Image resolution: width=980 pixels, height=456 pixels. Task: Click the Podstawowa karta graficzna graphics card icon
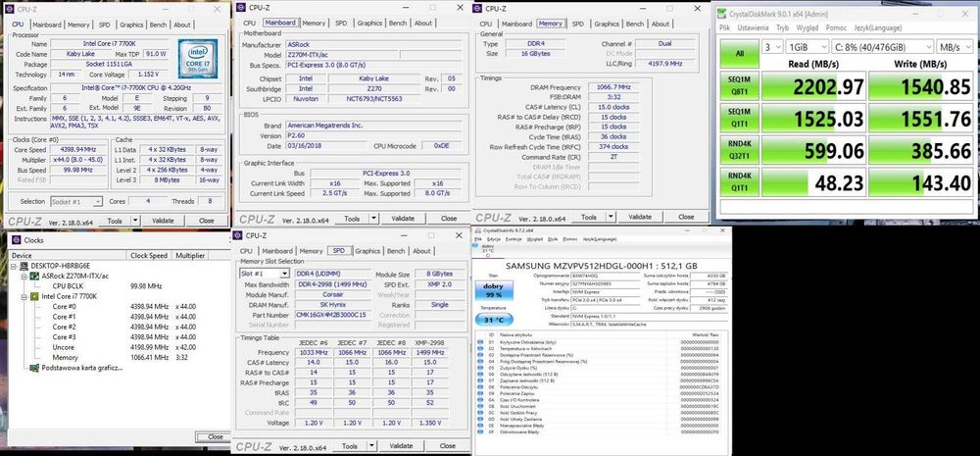click(x=34, y=368)
